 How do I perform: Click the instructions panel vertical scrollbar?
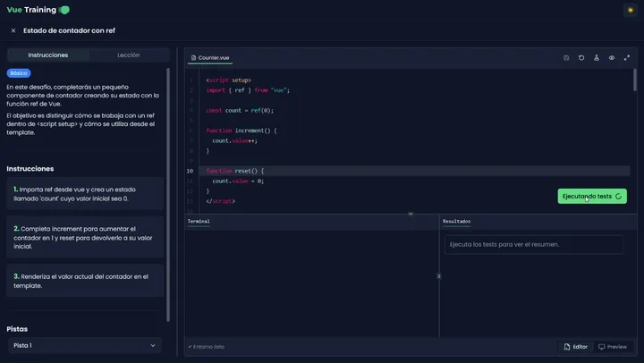(168, 195)
